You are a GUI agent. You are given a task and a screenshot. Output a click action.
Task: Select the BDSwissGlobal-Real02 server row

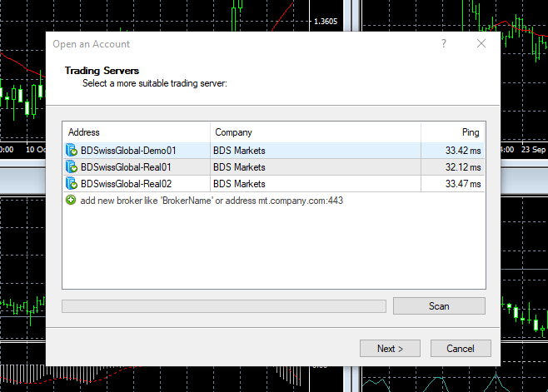point(274,184)
